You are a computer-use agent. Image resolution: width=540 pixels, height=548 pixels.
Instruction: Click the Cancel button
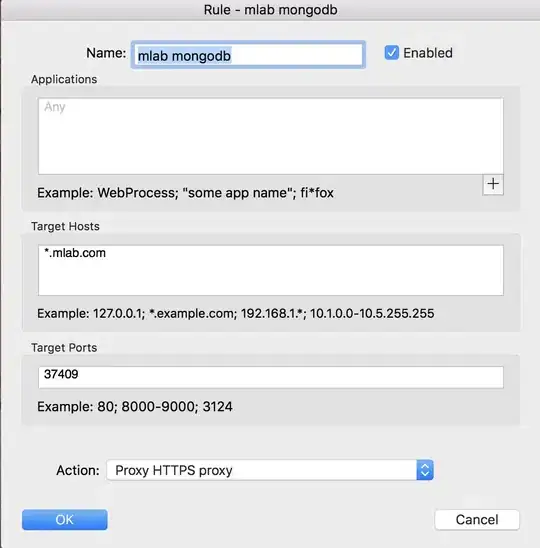(x=477, y=520)
